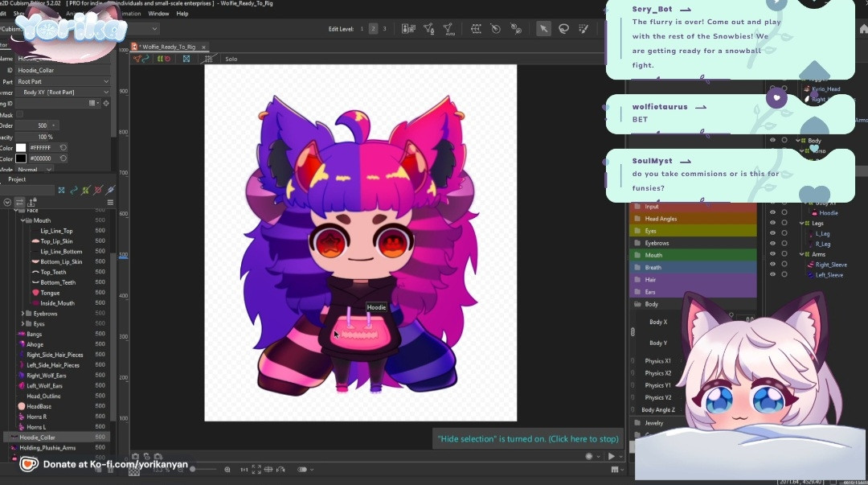Open the white multiply color swatch
868x485 pixels.
[20, 147]
